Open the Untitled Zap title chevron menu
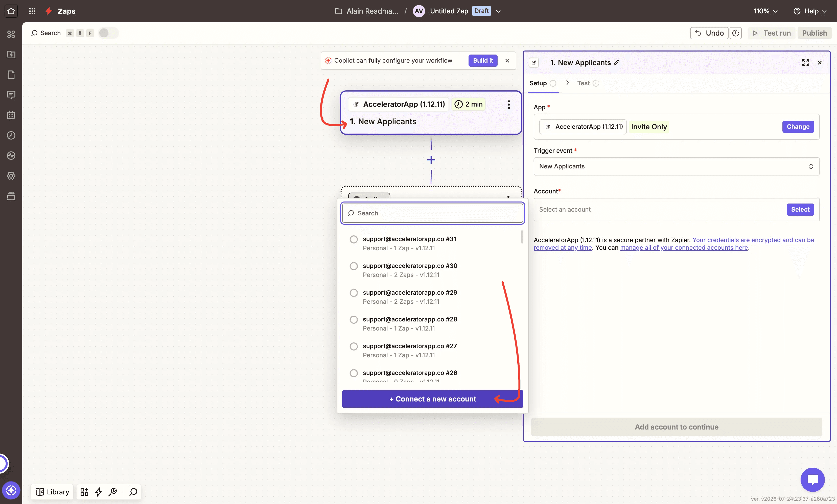Viewport: 837px width, 504px height. coord(498,11)
